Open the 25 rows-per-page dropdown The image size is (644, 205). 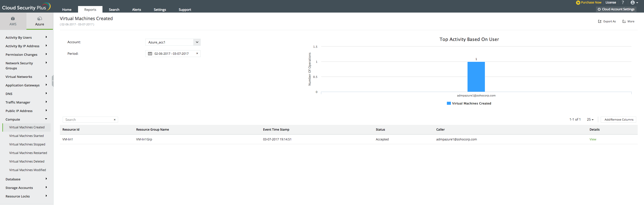tap(590, 120)
